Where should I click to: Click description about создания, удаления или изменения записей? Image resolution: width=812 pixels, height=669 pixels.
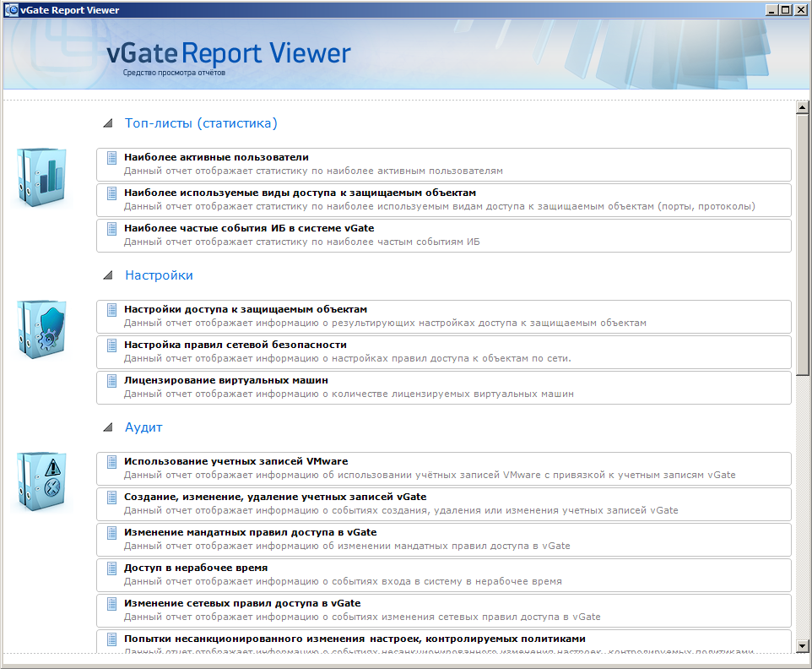(401, 510)
